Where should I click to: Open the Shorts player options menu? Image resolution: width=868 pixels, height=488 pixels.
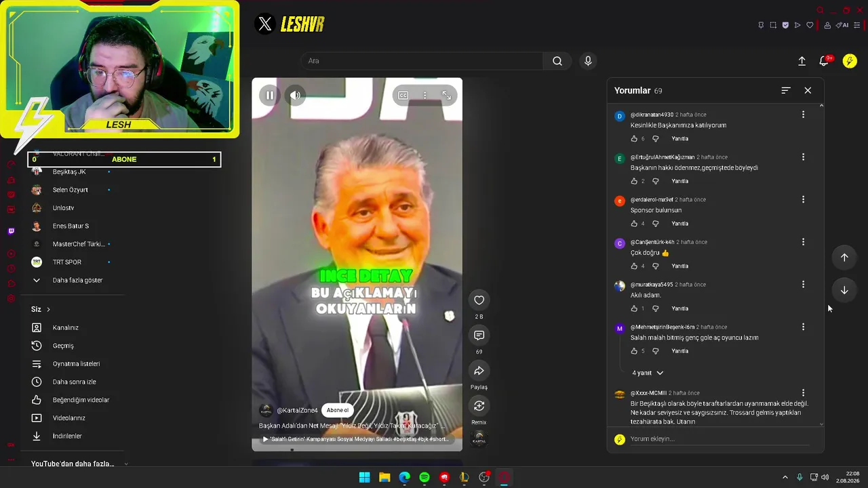[x=425, y=96]
